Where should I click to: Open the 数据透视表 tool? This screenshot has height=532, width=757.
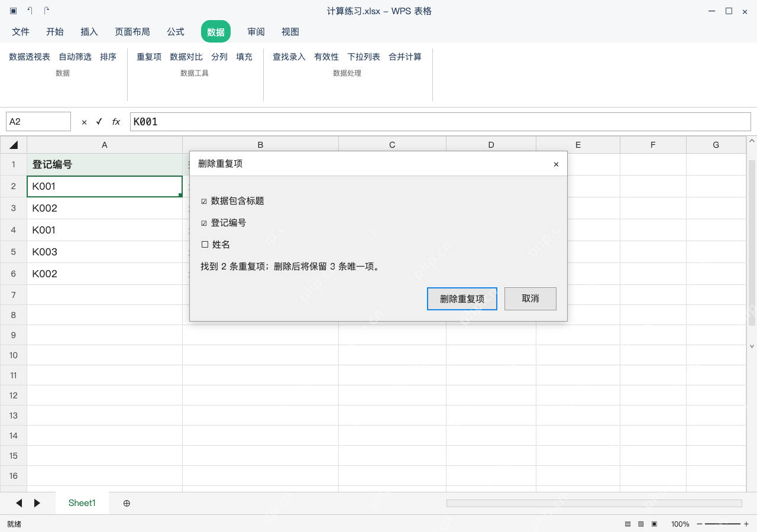pyautogui.click(x=30, y=57)
